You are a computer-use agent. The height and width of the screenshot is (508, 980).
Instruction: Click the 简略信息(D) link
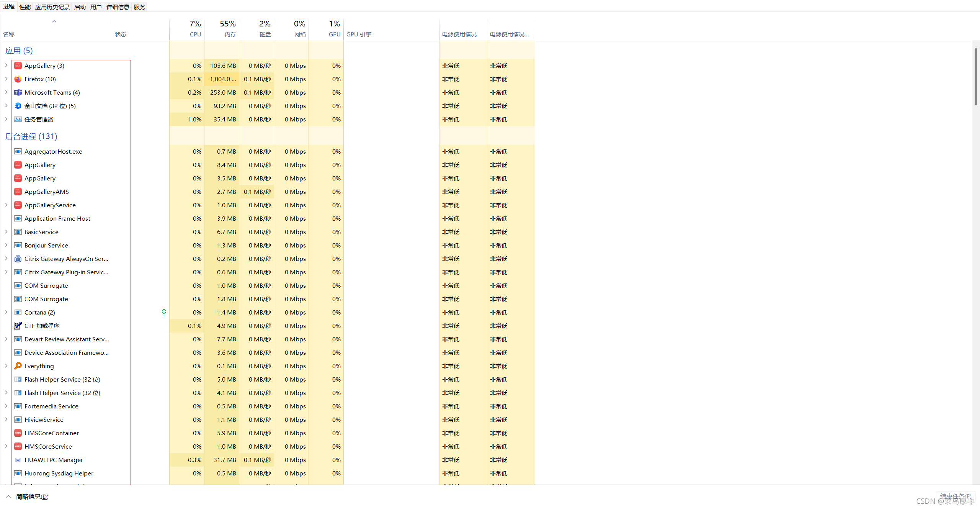[x=32, y=497]
